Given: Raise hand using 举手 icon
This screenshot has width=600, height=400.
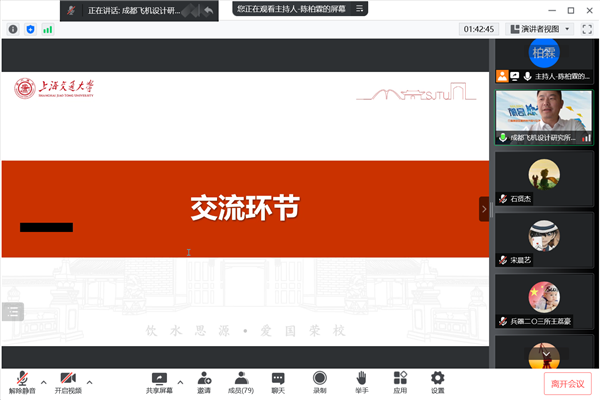Looking at the screenshot, I should point(360,380).
